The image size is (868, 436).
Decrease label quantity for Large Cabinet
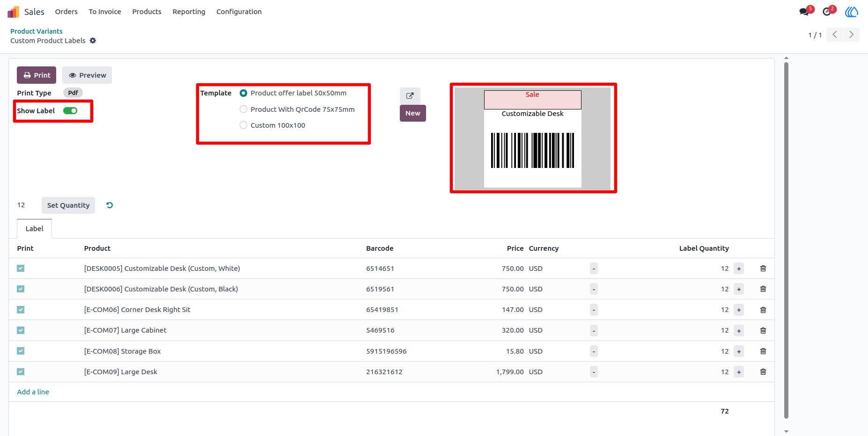(x=594, y=330)
